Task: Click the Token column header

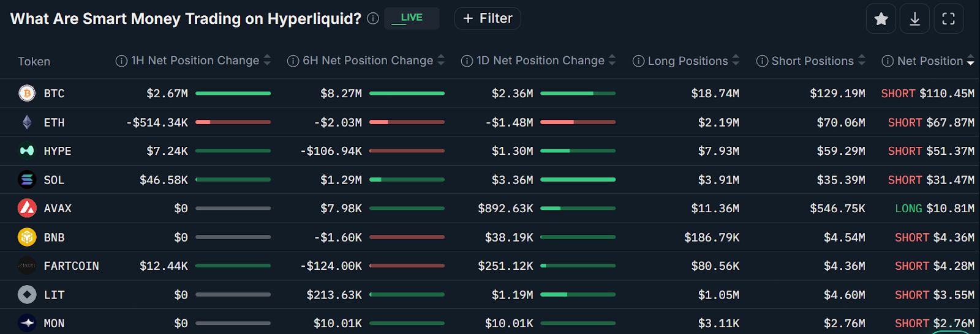Action: point(34,61)
